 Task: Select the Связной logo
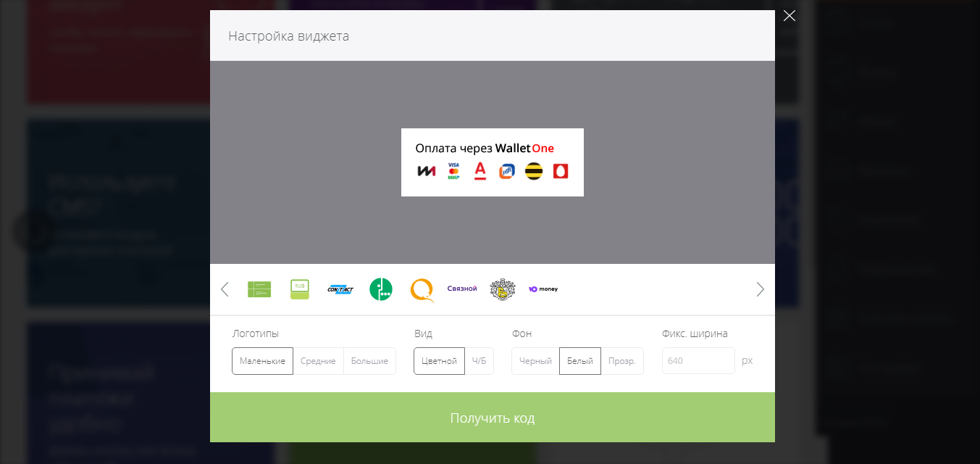[462, 289]
